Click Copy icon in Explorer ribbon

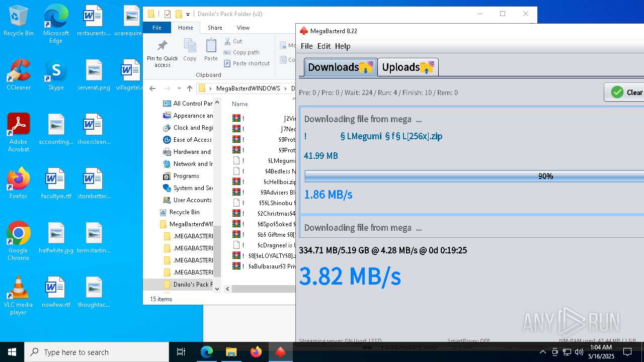(x=190, y=50)
